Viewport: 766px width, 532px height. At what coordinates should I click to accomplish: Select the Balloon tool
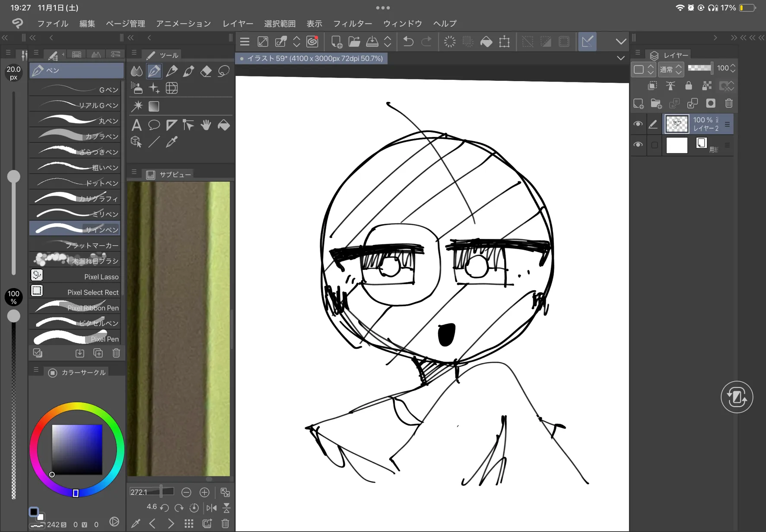click(154, 125)
